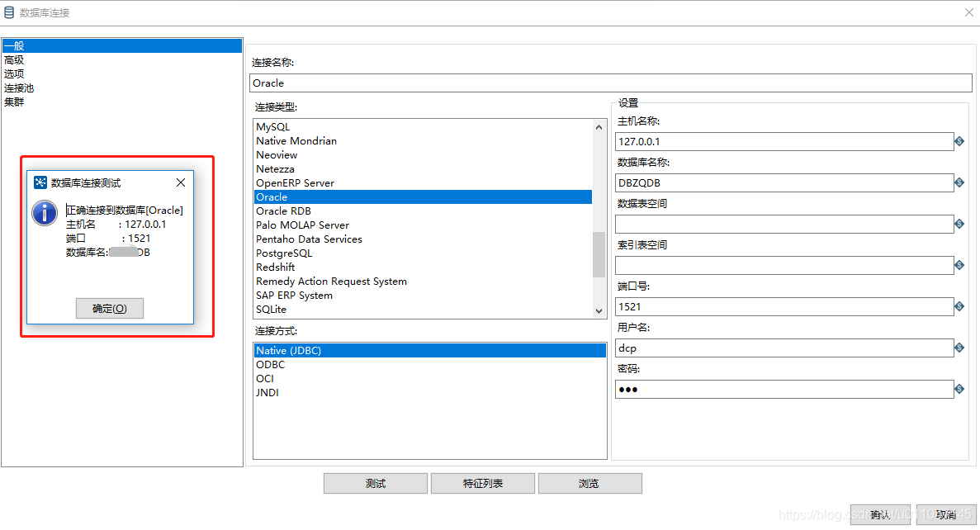Click scroll up arrow of connection type list
Screen dimensions: 980x530
[x=599, y=127]
